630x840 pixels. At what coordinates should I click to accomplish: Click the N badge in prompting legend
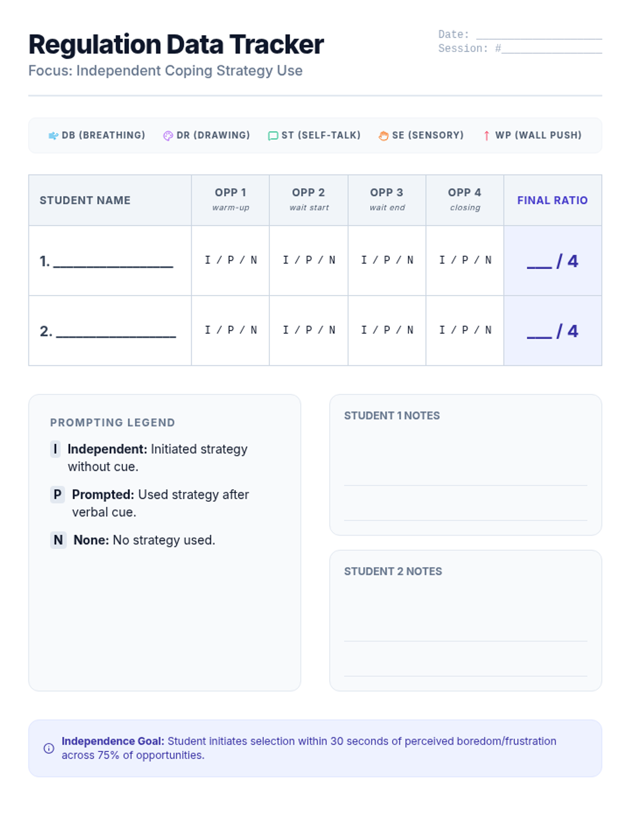[x=58, y=540]
